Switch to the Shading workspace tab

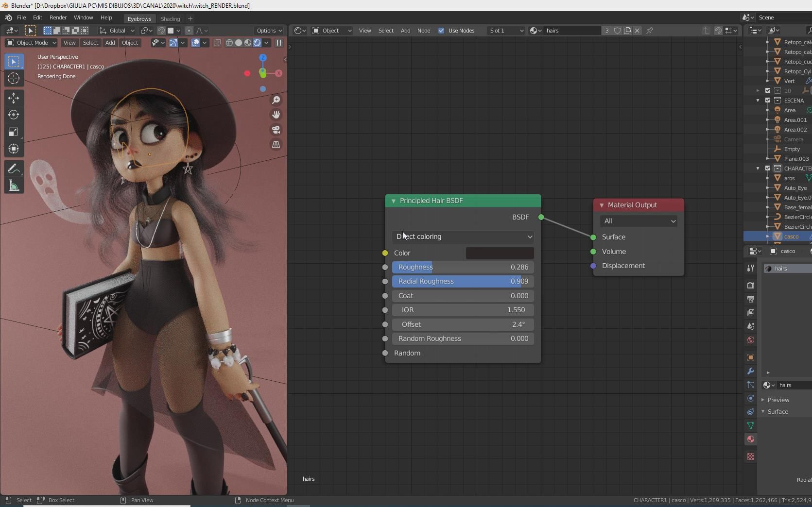[x=170, y=18]
